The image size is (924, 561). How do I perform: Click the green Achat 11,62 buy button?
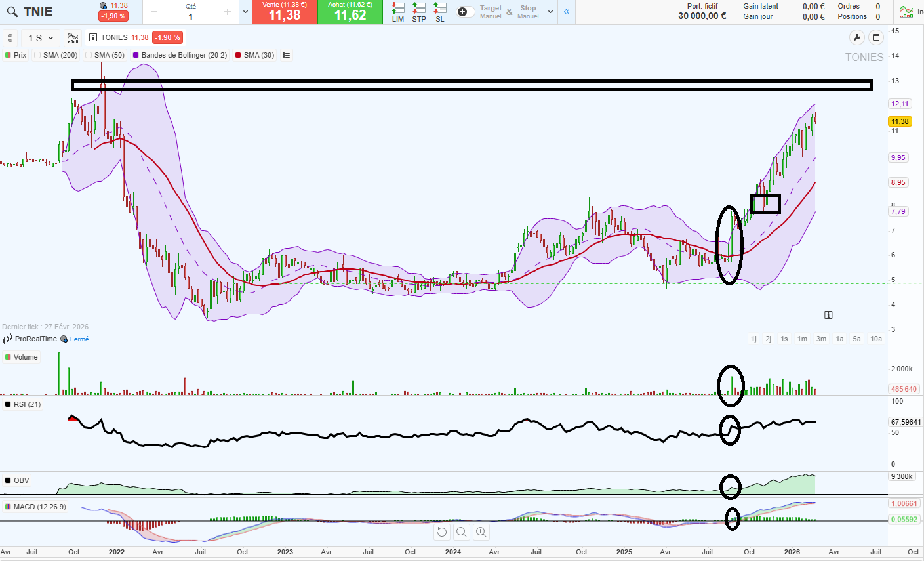(350, 12)
